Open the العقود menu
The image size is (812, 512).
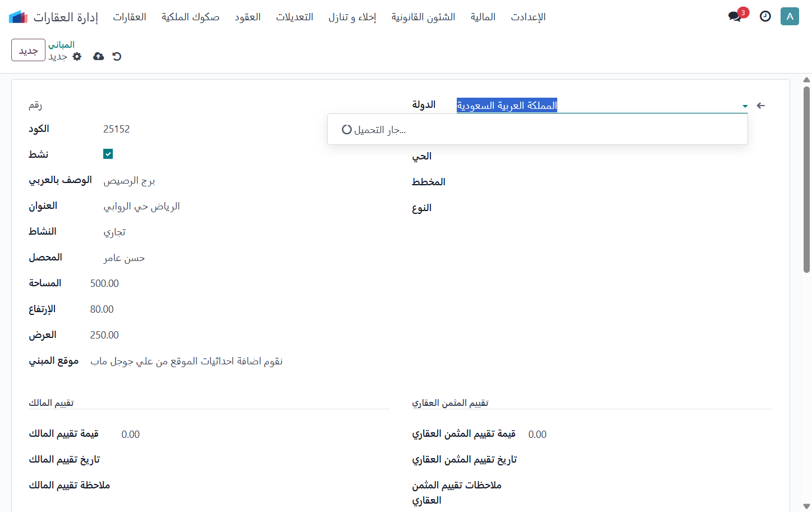(x=247, y=17)
